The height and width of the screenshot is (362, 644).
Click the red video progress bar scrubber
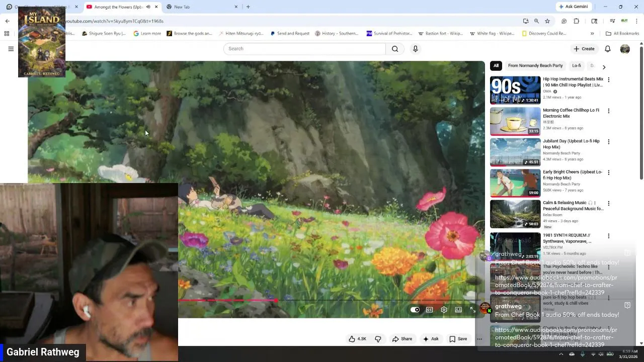(276, 301)
